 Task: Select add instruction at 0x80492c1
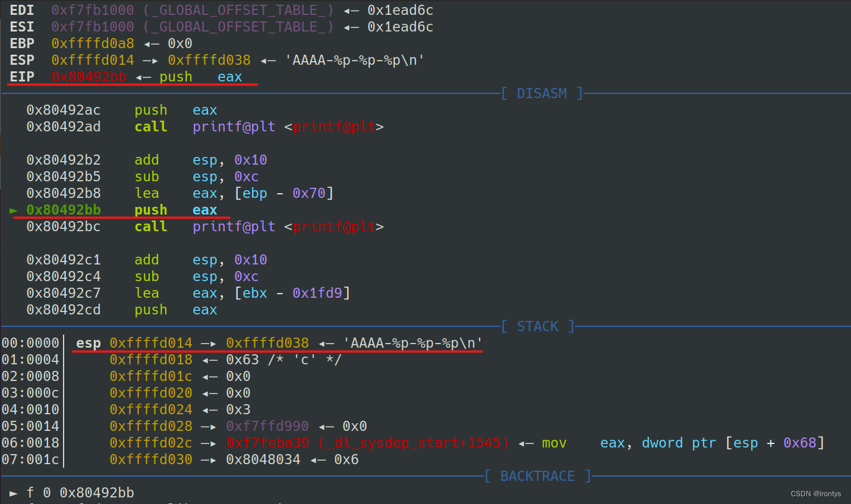tap(147, 260)
